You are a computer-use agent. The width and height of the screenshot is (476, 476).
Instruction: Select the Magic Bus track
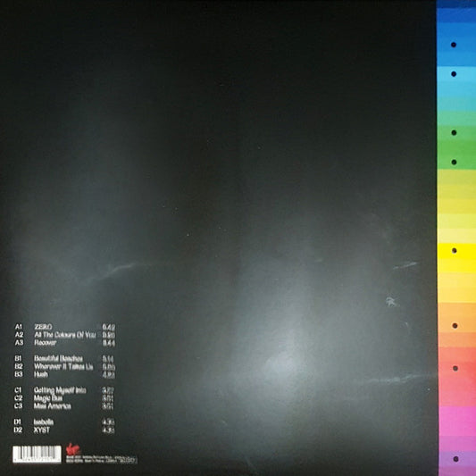point(48,398)
